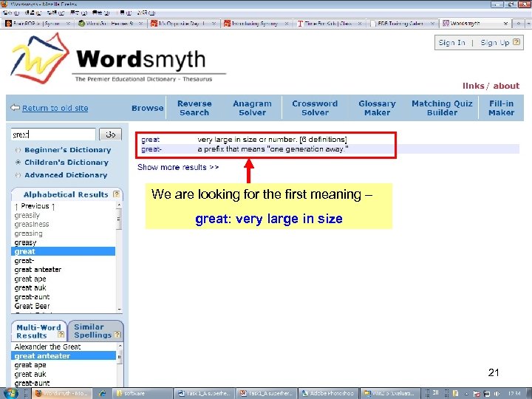532x399 pixels.
Task: Select highlighted 'great' in alphabetical list
Action: [x=63, y=251]
